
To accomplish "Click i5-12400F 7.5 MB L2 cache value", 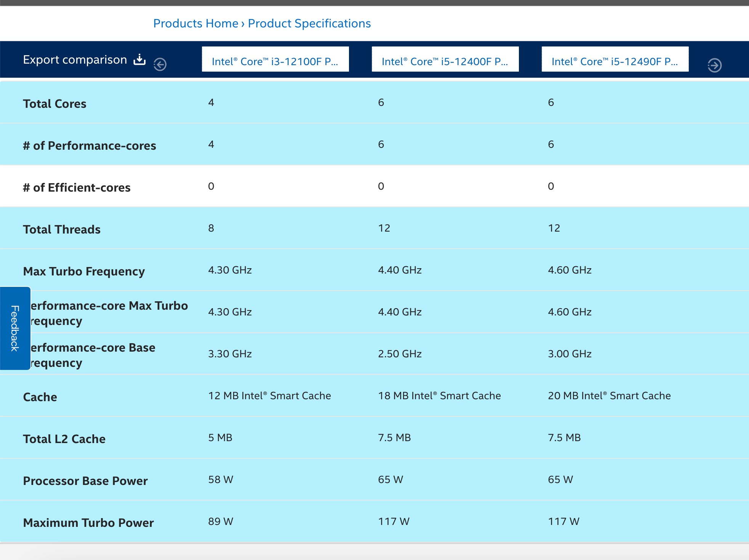I will pos(395,438).
